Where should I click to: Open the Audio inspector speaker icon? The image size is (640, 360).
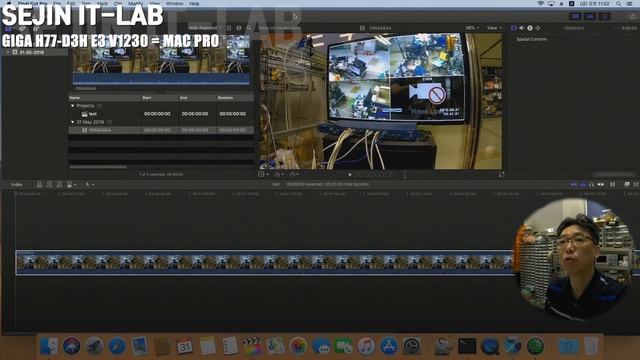point(522,28)
